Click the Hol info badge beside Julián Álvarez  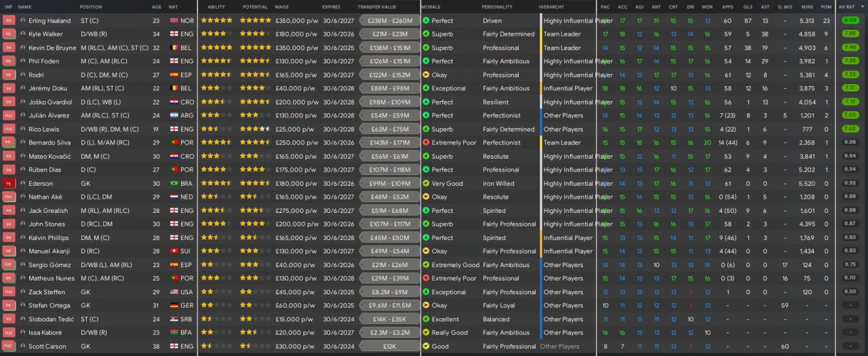click(9, 115)
